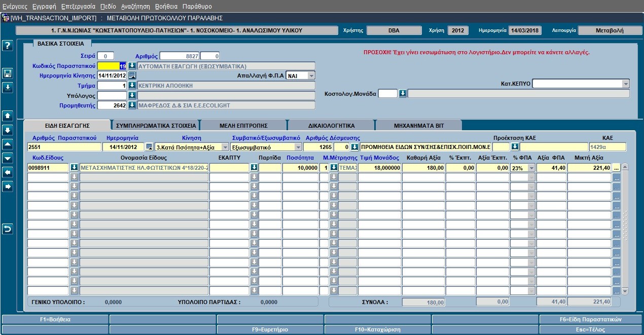Viewport: 644px width, 335px height.
Task: Click the undo curved arrow icon
Action: click(x=7, y=229)
